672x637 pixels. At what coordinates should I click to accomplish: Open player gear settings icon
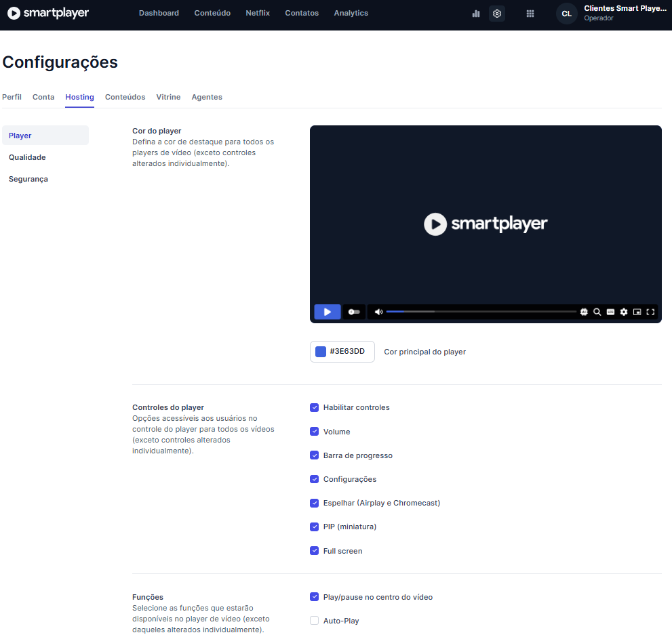point(624,312)
